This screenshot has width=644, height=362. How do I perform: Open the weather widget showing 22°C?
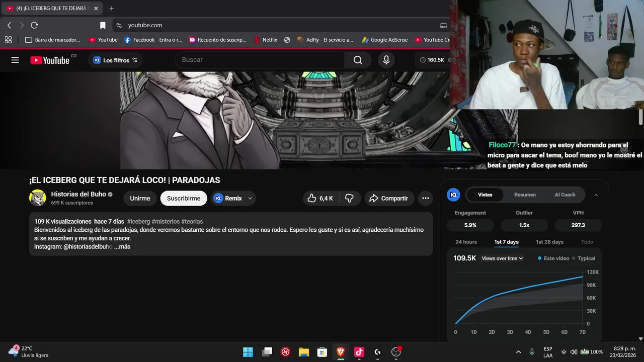point(29,351)
